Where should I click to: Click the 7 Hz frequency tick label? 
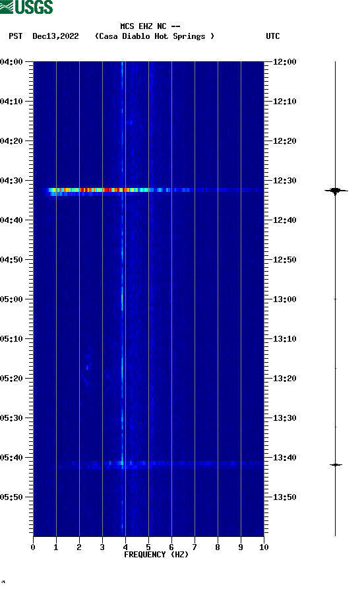point(195,547)
